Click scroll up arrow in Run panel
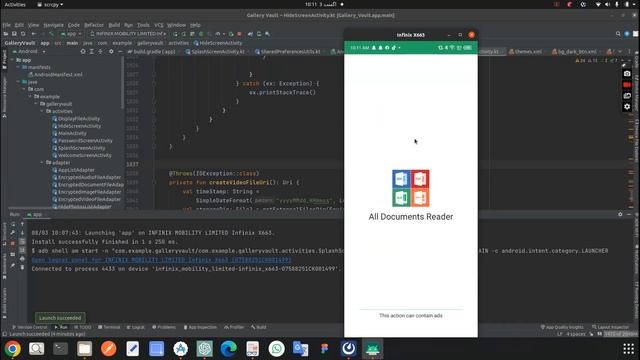640x360 pixels. [22, 224]
